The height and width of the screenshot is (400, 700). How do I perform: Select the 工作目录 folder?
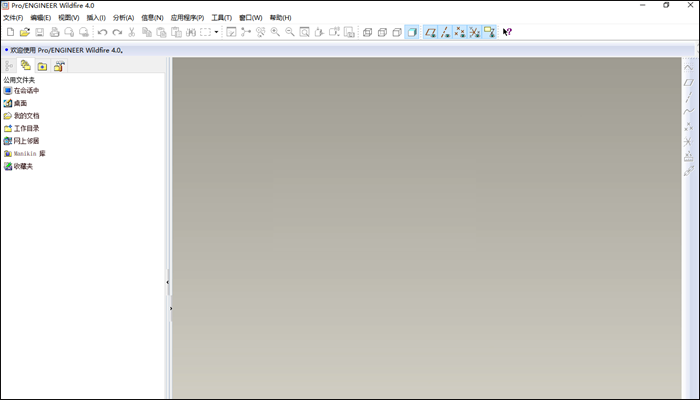point(21,128)
